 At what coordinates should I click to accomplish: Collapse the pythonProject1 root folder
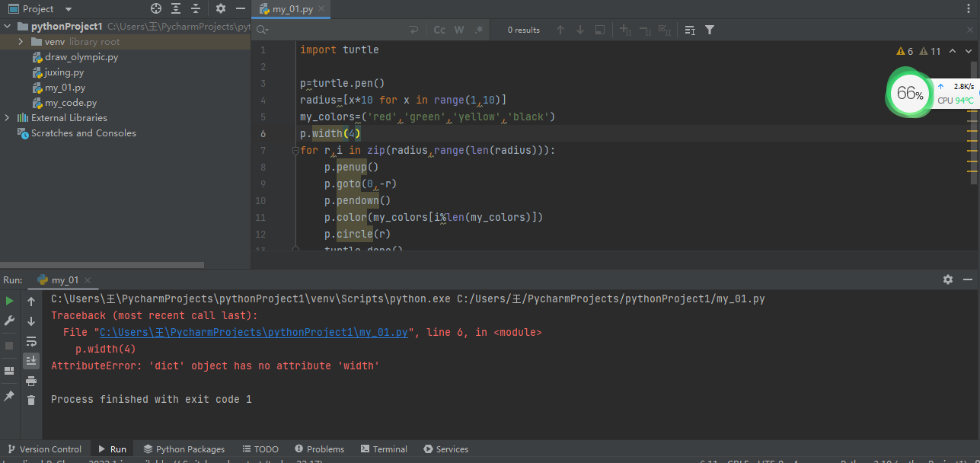8,27
